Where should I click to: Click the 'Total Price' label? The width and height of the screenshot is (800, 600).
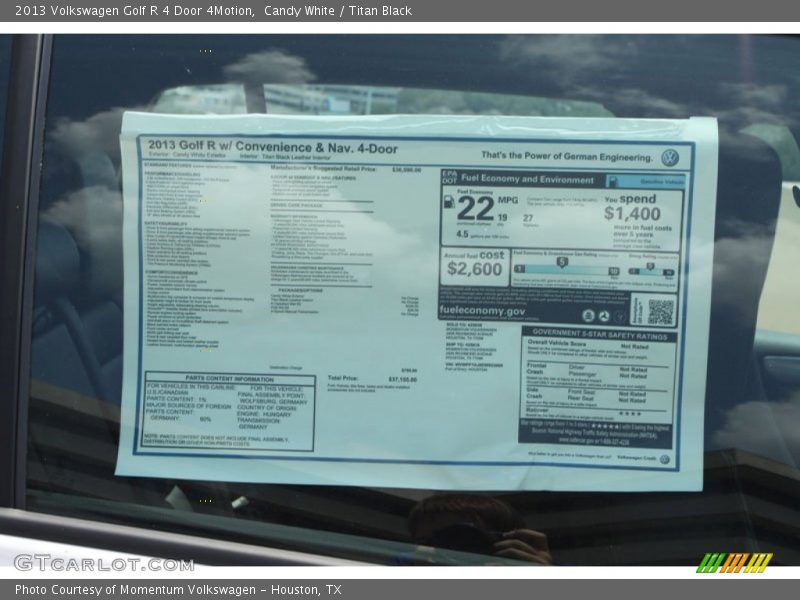tap(342, 378)
